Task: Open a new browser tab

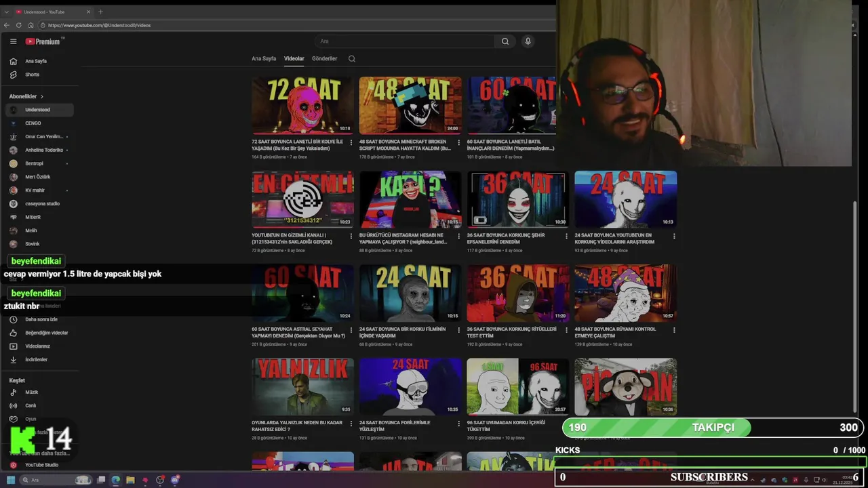Action: click(x=100, y=12)
